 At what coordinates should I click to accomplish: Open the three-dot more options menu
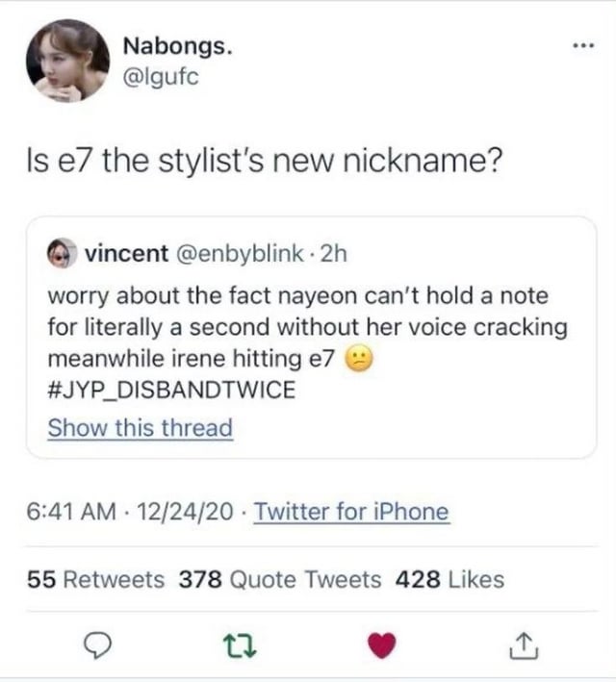(577, 46)
